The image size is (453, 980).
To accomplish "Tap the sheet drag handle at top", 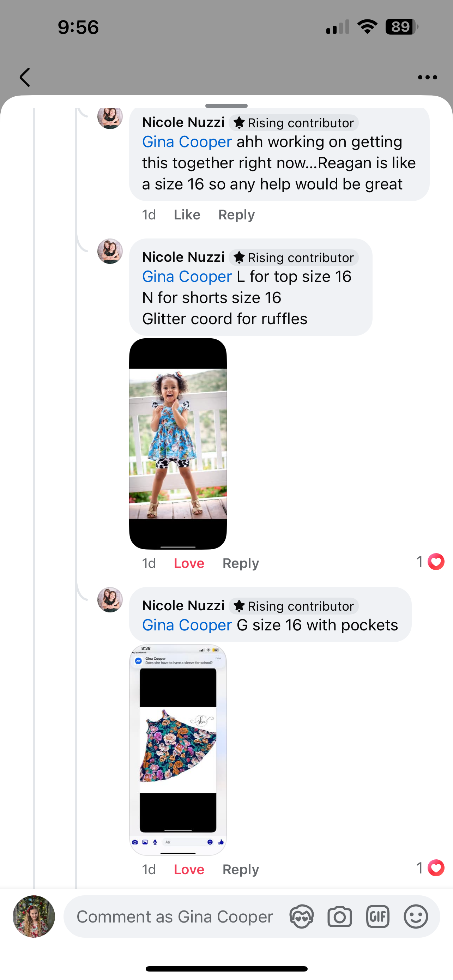I will point(226,106).
